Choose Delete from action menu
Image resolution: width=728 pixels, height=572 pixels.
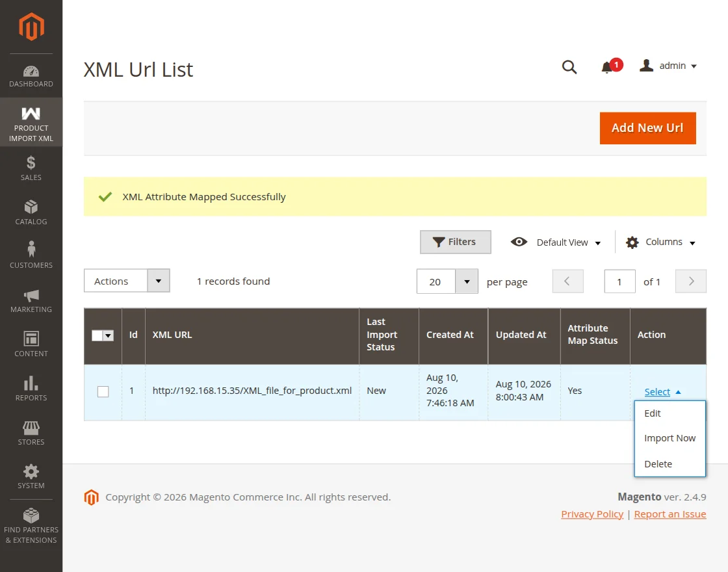(670, 464)
